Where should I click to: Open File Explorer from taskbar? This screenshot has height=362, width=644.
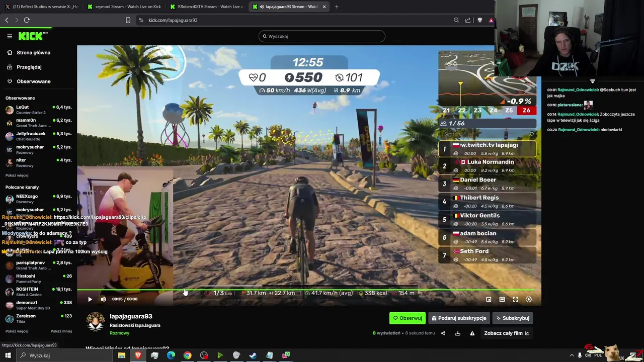[x=121, y=355]
